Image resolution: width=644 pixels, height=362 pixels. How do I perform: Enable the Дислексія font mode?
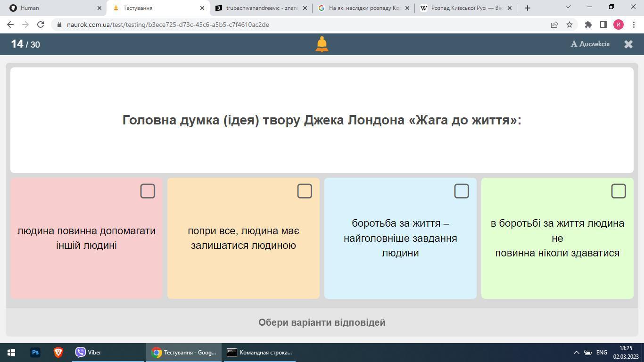coord(590,44)
